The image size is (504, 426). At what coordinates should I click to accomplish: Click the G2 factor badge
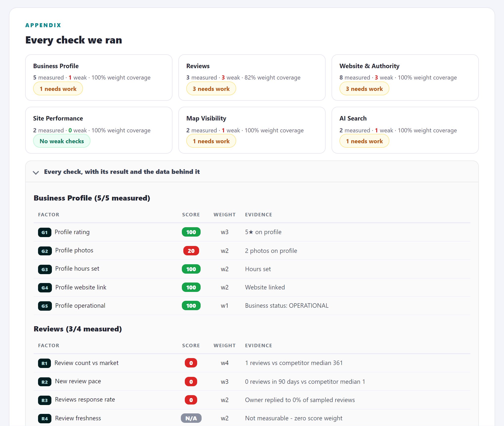(x=45, y=251)
